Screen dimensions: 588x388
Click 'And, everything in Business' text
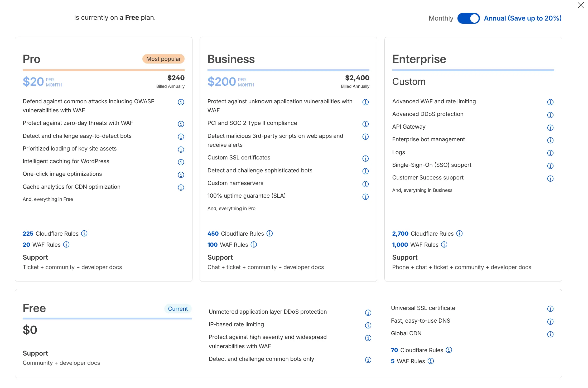click(422, 190)
